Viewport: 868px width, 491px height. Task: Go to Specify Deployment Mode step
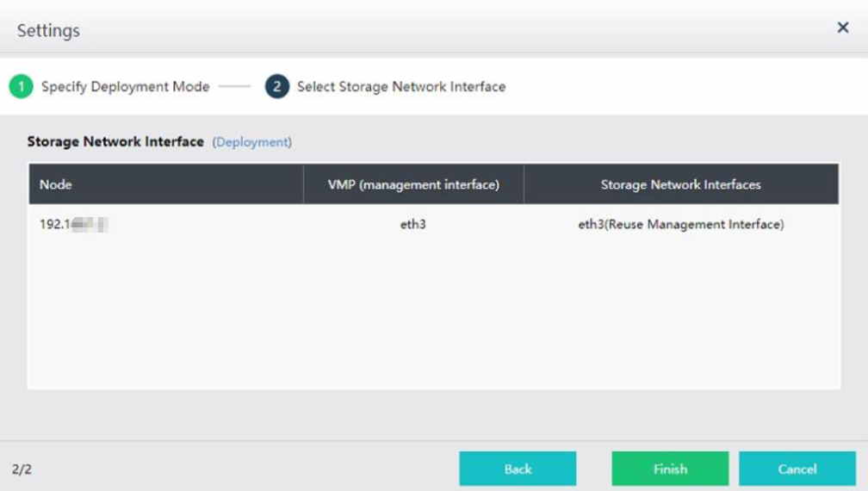coord(125,87)
